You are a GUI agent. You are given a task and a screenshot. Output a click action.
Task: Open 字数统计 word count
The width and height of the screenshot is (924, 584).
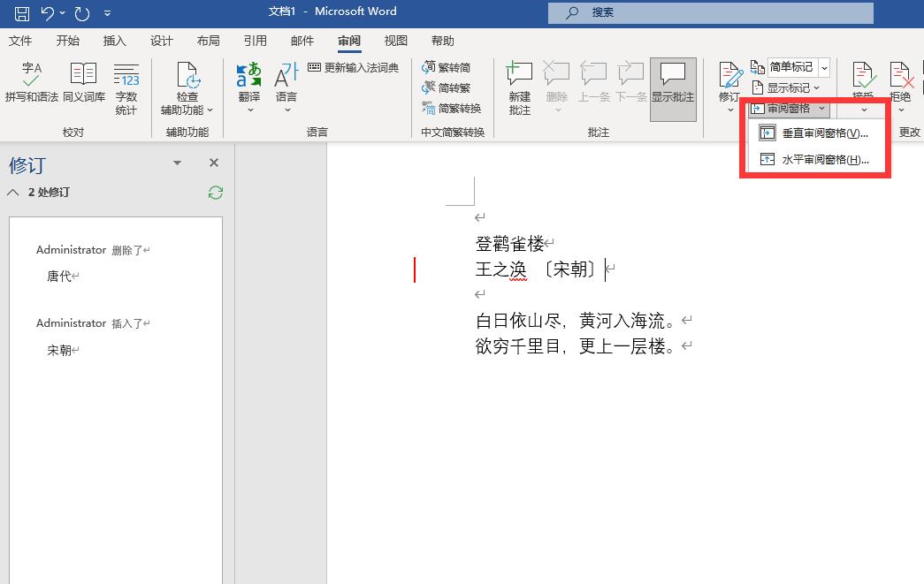pyautogui.click(x=126, y=88)
